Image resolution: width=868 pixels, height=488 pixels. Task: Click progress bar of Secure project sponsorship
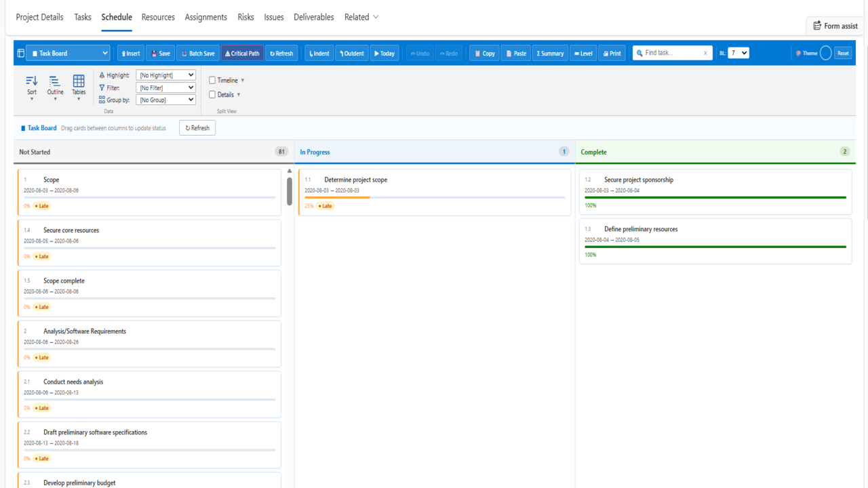pyautogui.click(x=715, y=197)
